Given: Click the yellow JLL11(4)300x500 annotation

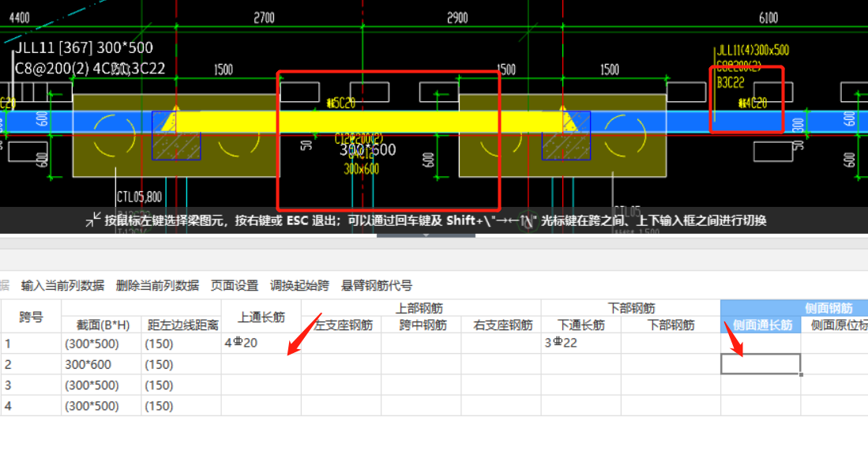Looking at the screenshot, I should pyautogui.click(x=753, y=51).
